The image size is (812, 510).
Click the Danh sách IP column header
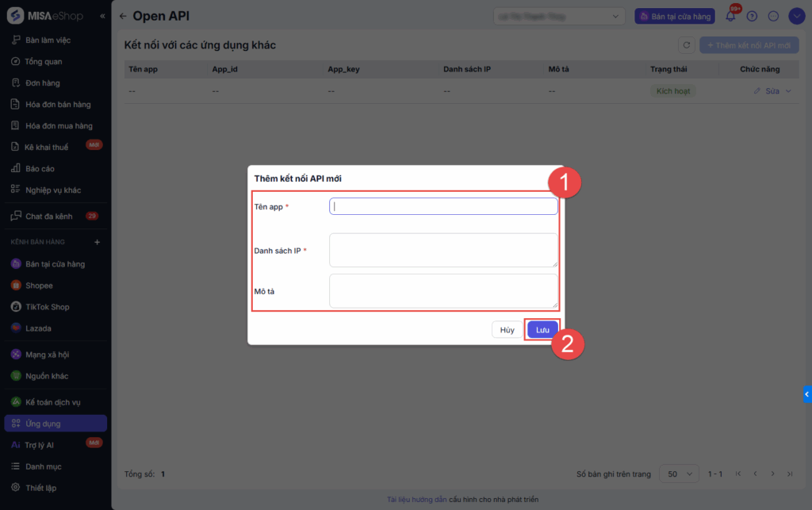tap(466, 69)
